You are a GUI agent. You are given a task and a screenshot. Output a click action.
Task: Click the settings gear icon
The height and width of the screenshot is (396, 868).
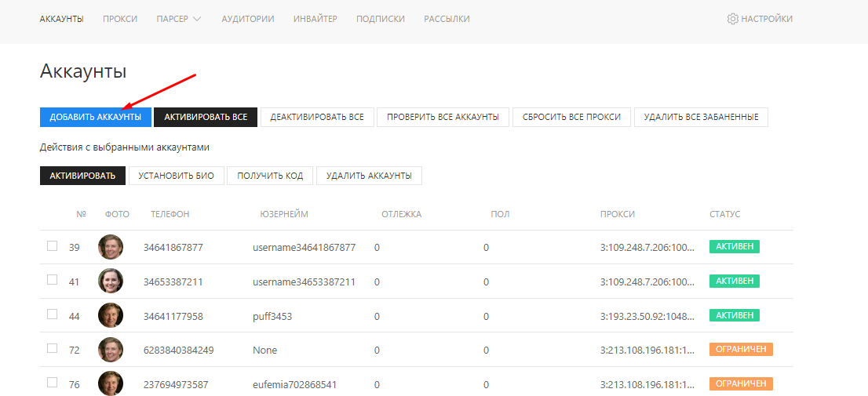click(732, 19)
